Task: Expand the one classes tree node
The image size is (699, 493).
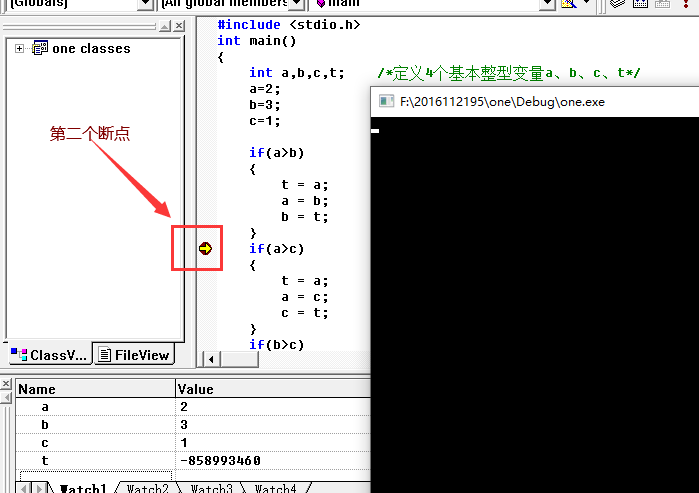Action: point(19,48)
